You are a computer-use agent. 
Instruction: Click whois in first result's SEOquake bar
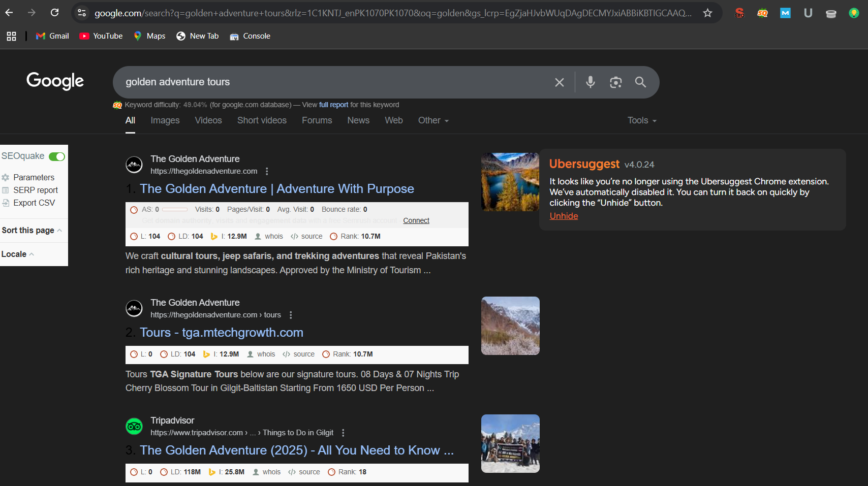click(x=269, y=236)
